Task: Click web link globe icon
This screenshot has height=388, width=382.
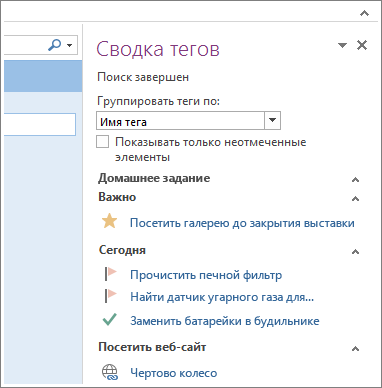Action: click(110, 372)
